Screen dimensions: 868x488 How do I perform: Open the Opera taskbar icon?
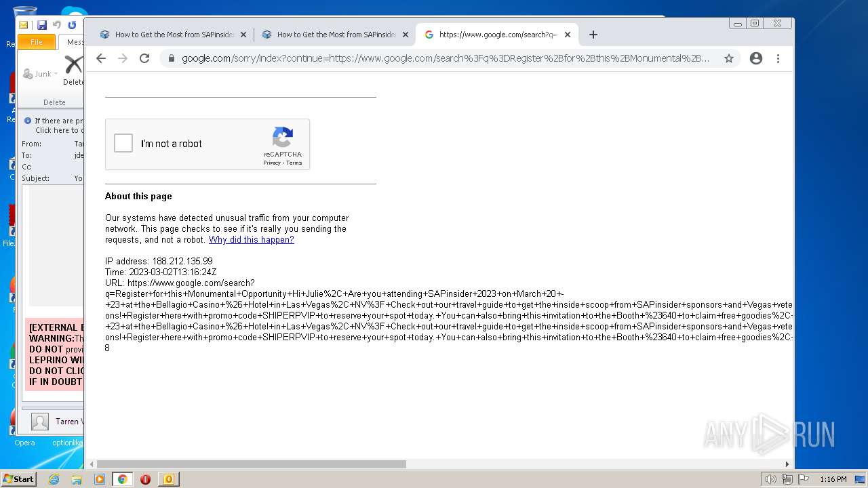click(x=145, y=479)
